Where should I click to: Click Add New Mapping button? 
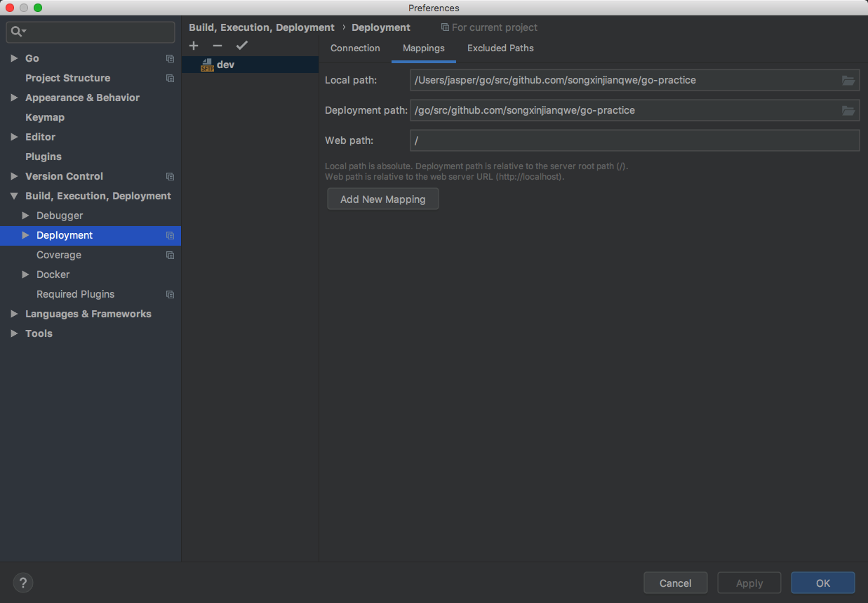point(383,199)
